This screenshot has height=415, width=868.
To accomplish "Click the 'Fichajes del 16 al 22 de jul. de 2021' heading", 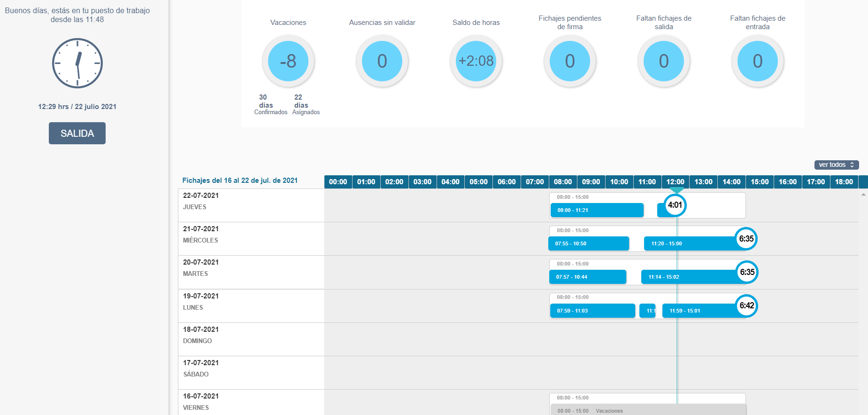I will pyautogui.click(x=240, y=180).
